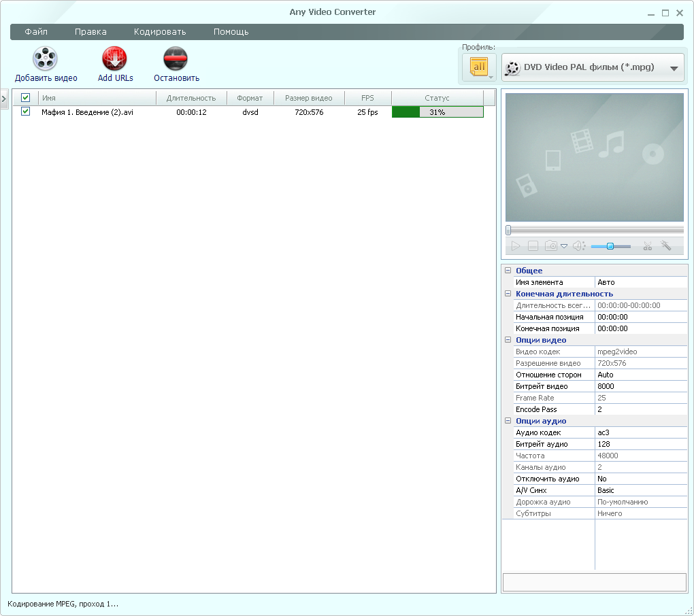
Task: Collapse the Опции аудио section
Action: point(508,421)
